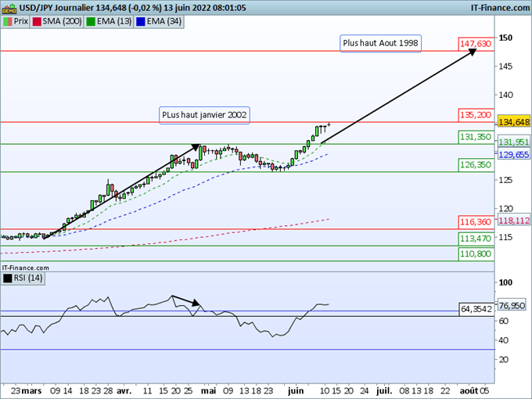Click the RSI level label 64,3542
532x399 pixels.
click(x=476, y=309)
